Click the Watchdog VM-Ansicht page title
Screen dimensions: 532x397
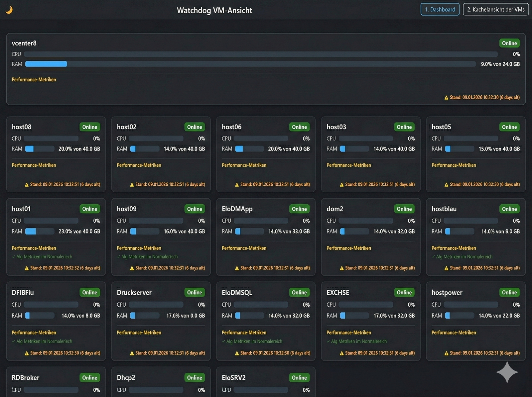[x=214, y=10]
